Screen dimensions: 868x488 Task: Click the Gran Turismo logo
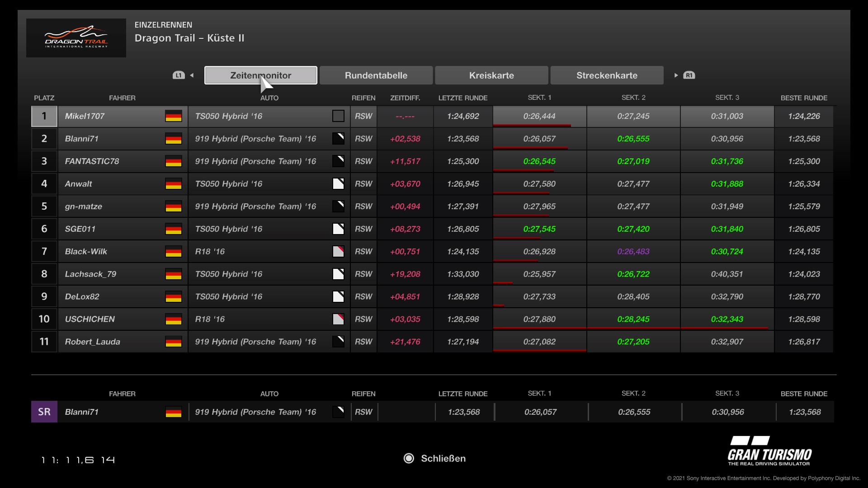point(769,451)
